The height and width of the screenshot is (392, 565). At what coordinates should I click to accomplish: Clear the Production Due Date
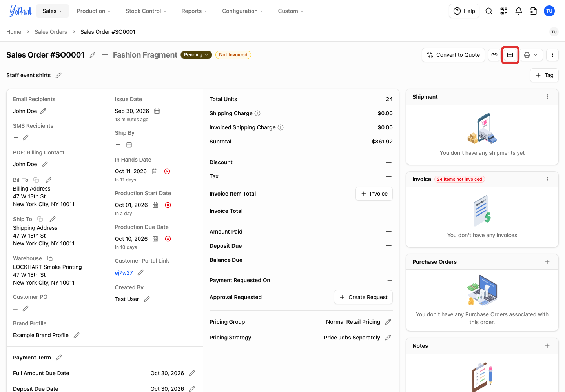point(168,239)
